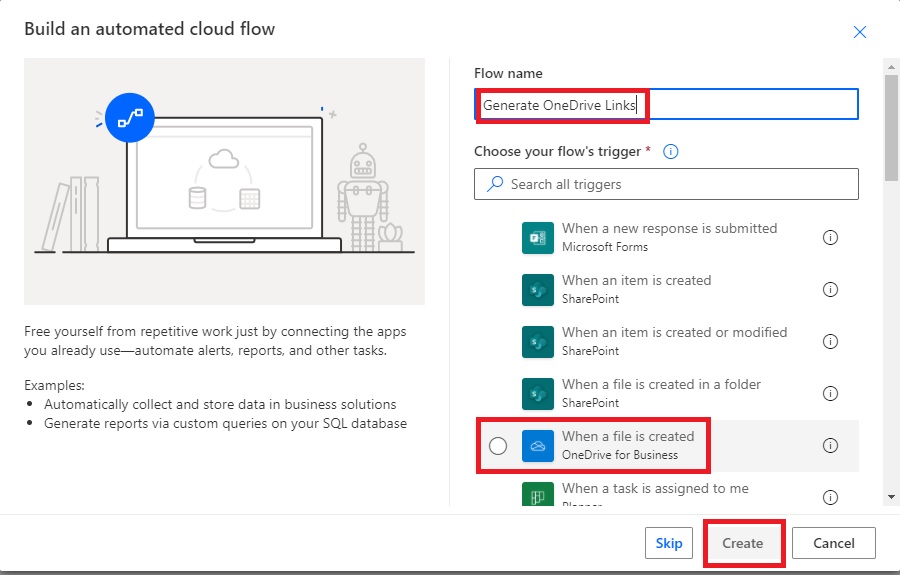The image size is (900, 575).
Task: Open info tooltip next to 'Choose your flow's trigger'
Action: pos(670,151)
